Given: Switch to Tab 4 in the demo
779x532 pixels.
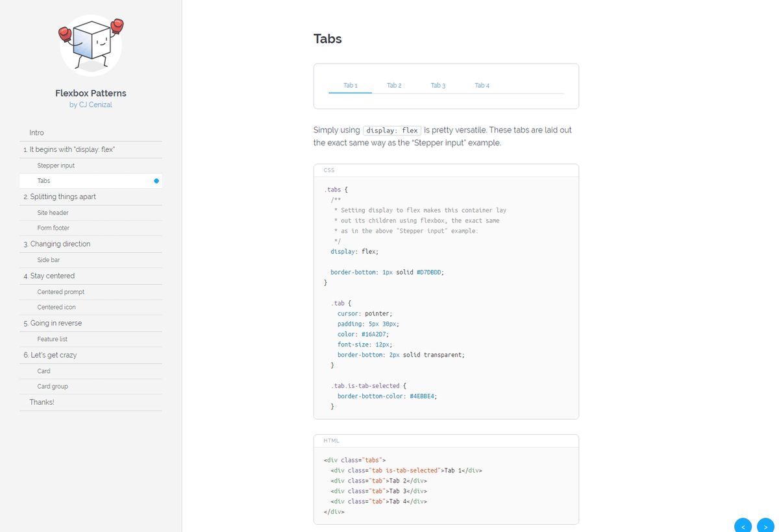Looking at the screenshot, I should [482, 86].
